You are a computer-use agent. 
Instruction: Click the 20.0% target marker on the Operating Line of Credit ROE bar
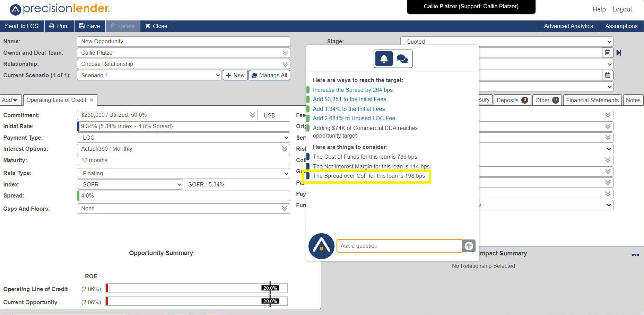point(270,288)
